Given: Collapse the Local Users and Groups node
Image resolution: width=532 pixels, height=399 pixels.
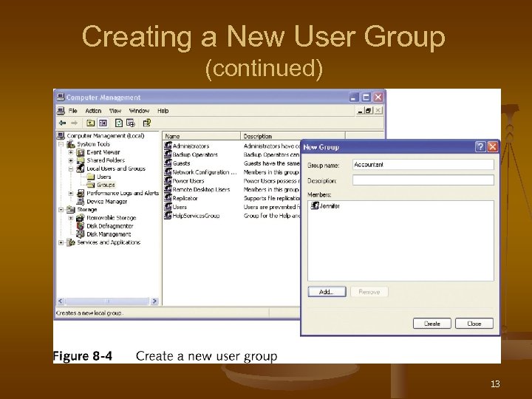Looking at the screenshot, I should (x=71, y=168).
